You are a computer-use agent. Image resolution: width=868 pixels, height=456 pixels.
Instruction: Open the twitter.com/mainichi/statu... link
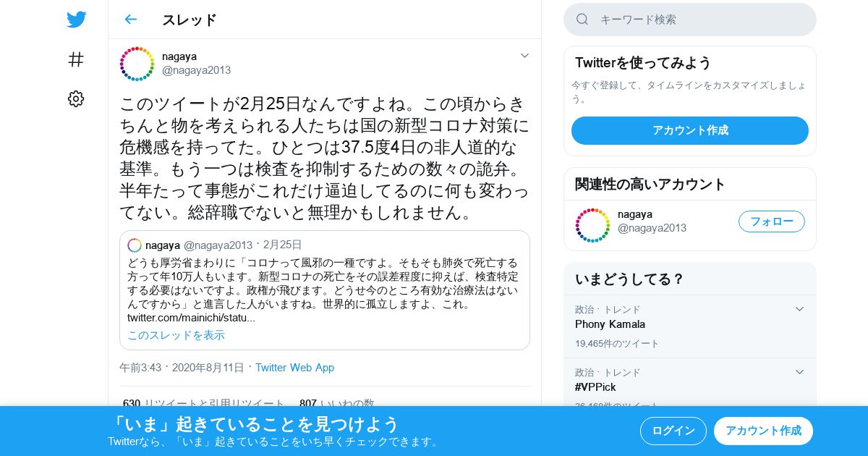(191, 318)
